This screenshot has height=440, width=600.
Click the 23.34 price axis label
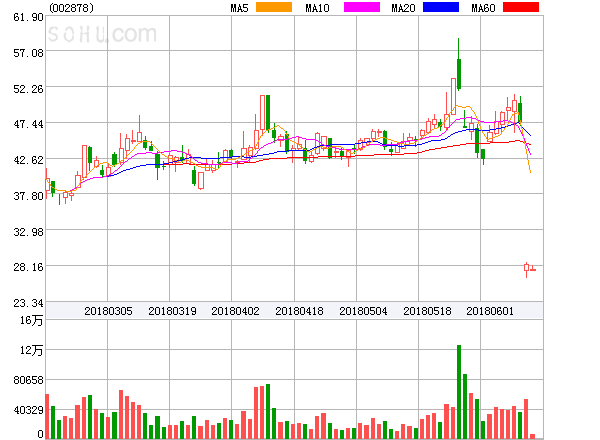[28, 303]
